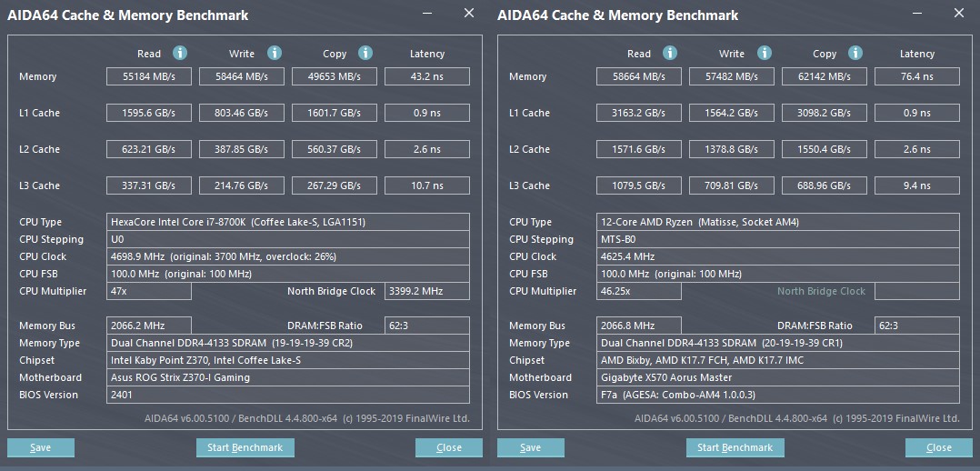Viewport: 980px width, 471px height.
Task: Start Benchmark in the left window
Action: [245, 447]
